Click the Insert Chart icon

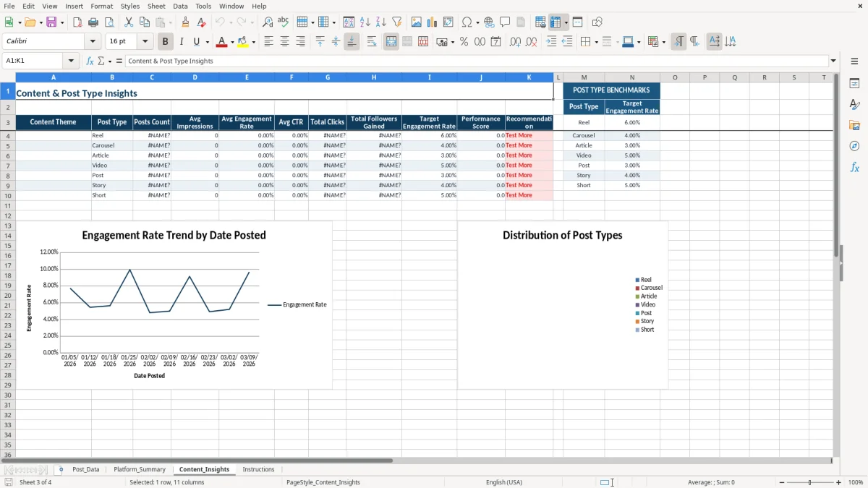tap(433, 22)
